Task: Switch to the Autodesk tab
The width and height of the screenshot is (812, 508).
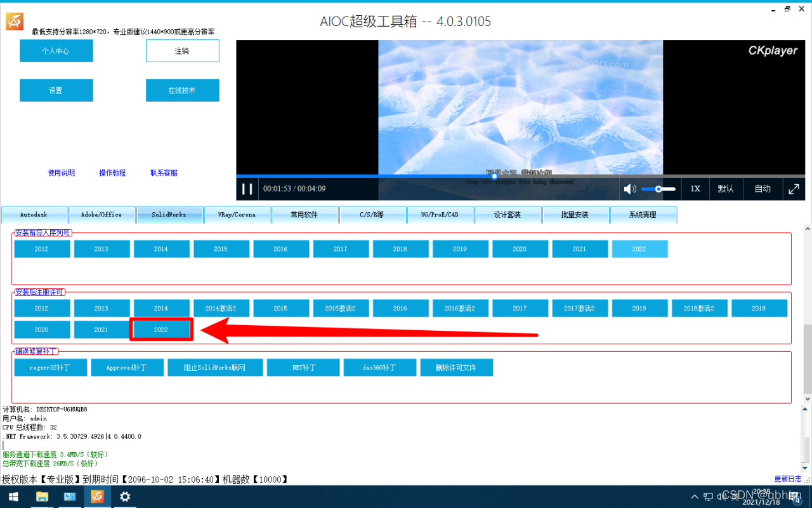Action: [x=34, y=215]
